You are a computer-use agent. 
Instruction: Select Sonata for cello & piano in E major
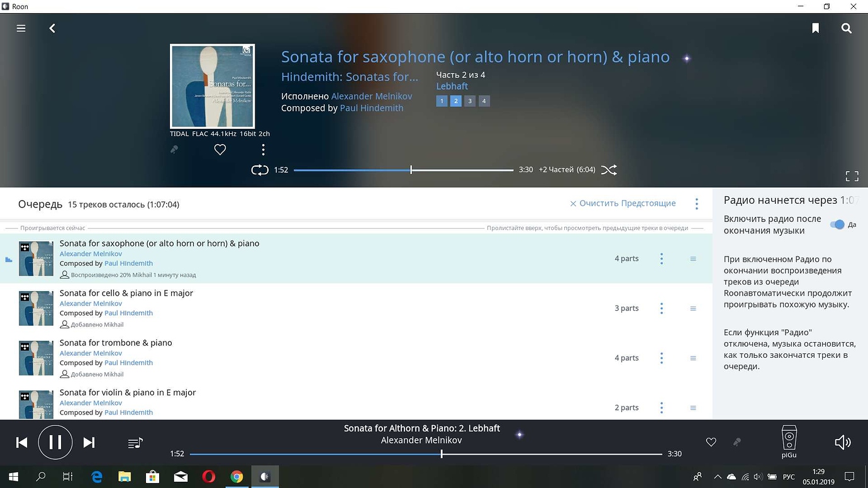click(126, 293)
